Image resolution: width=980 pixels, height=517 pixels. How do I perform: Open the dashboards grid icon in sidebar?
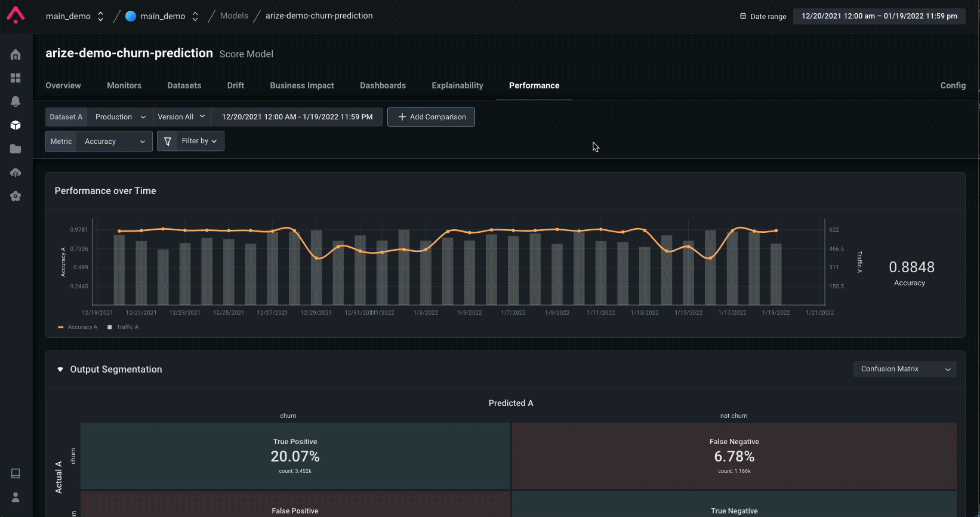coord(16,78)
